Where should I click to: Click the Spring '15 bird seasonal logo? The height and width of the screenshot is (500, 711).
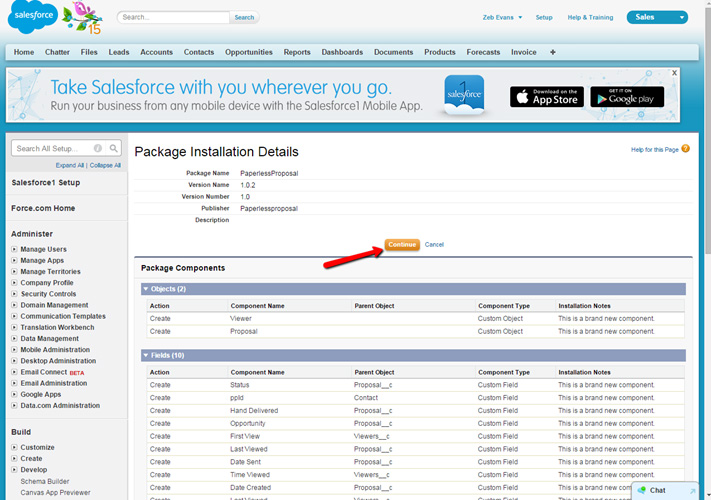coord(83,18)
